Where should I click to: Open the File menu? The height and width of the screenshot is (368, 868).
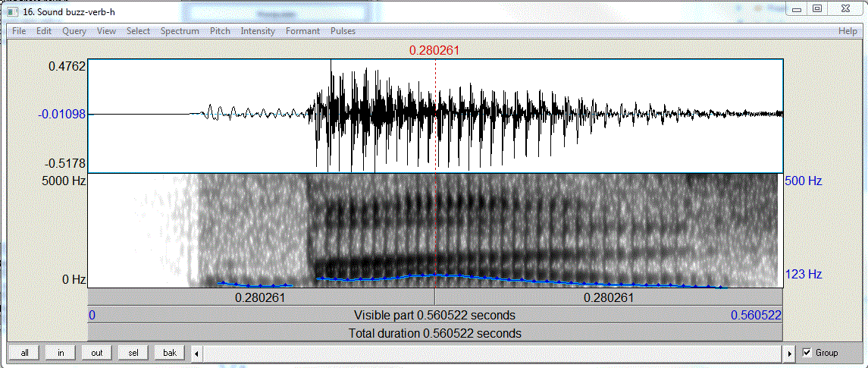[19, 31]
